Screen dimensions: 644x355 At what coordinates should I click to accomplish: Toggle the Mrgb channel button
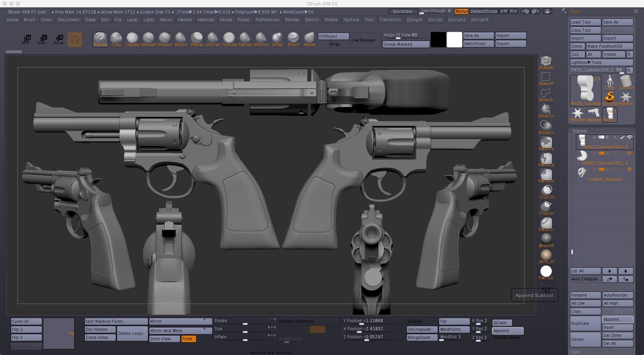[x=335, y=44]
